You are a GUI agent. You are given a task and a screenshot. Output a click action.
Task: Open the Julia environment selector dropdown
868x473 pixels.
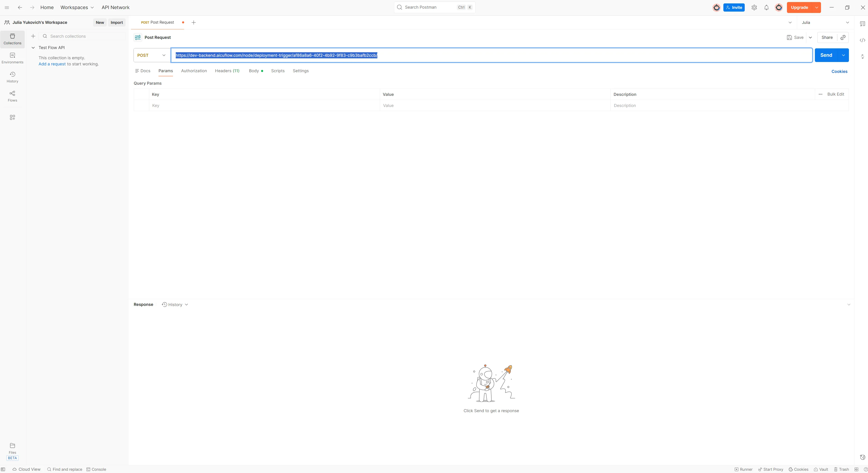pyautogui.click(x=825, y=22)
